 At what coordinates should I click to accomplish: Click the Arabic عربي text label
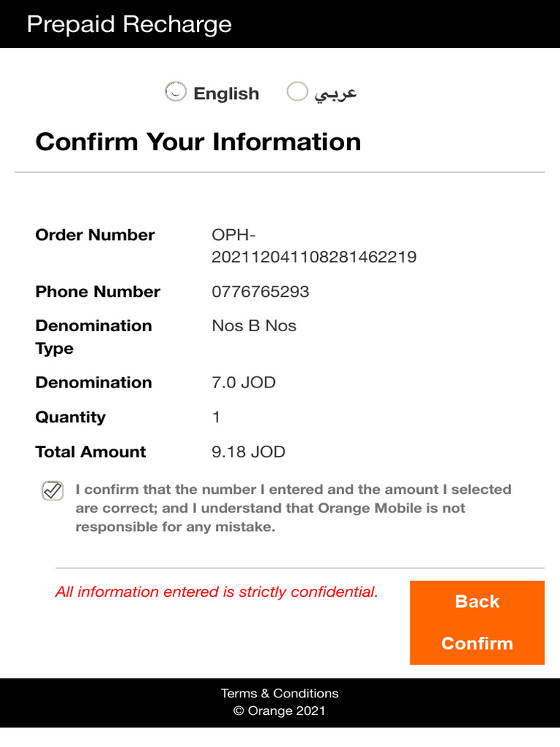[x=335, y=93]
